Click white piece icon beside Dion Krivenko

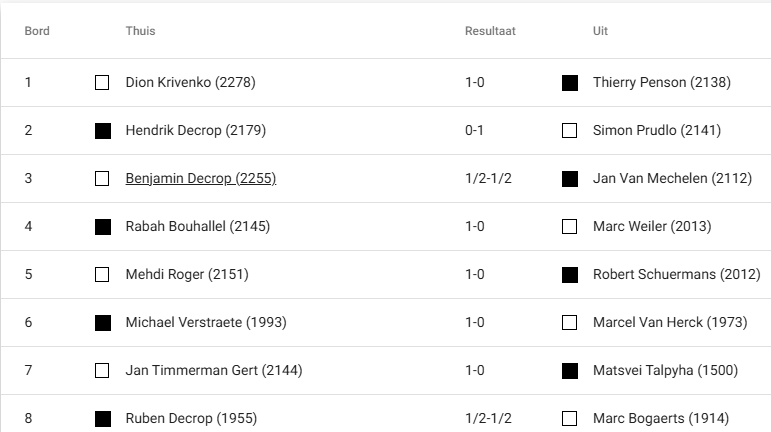tap(102, 83)
